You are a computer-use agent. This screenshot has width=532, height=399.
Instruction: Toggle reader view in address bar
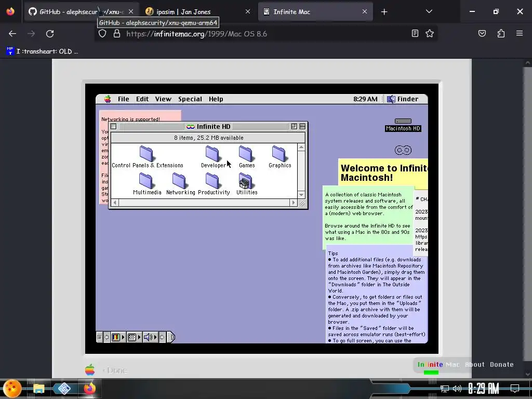coord(415,33)
